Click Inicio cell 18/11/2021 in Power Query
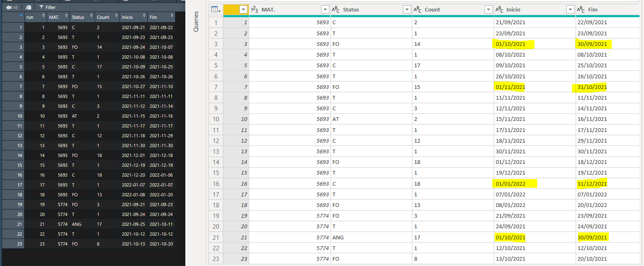This screenshot has width=644, height=266. tap(534, 141)
